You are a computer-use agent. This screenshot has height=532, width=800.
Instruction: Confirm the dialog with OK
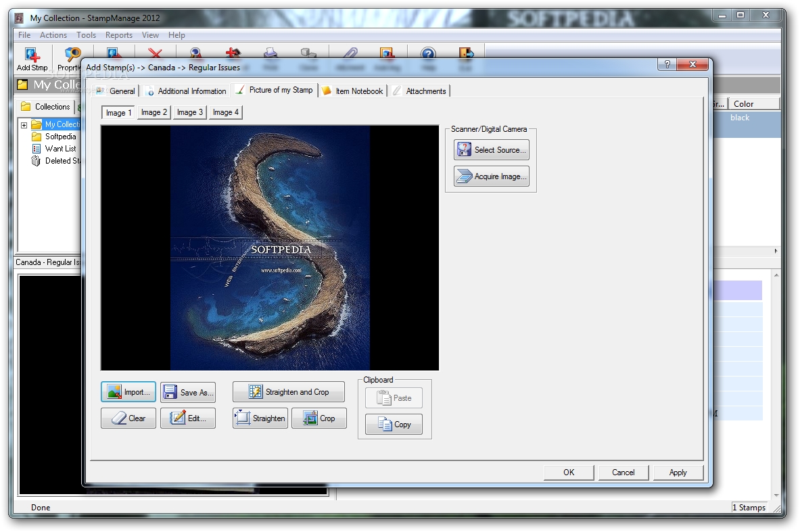coord(568,473)
